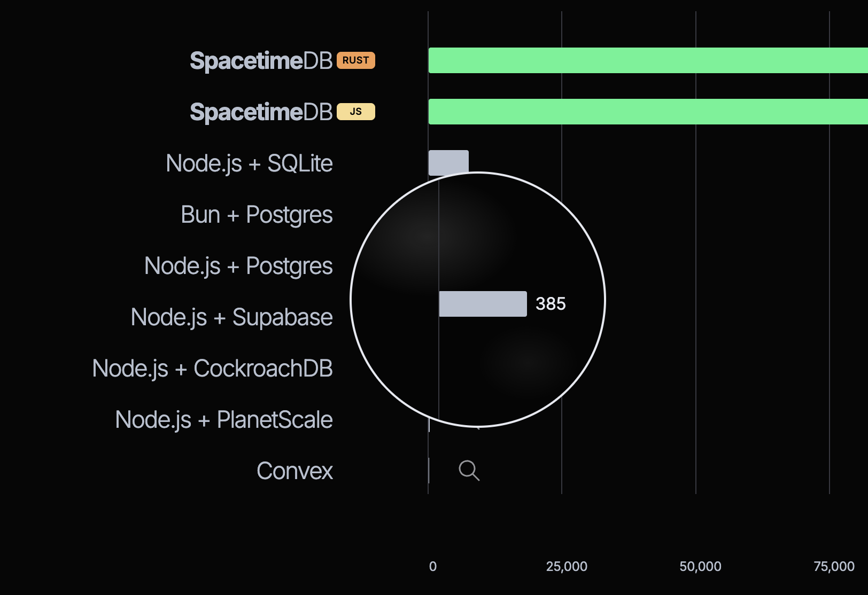Choose the Node.js + Postgres label
The height and width of the screenshot is (595, 868).
238,266
